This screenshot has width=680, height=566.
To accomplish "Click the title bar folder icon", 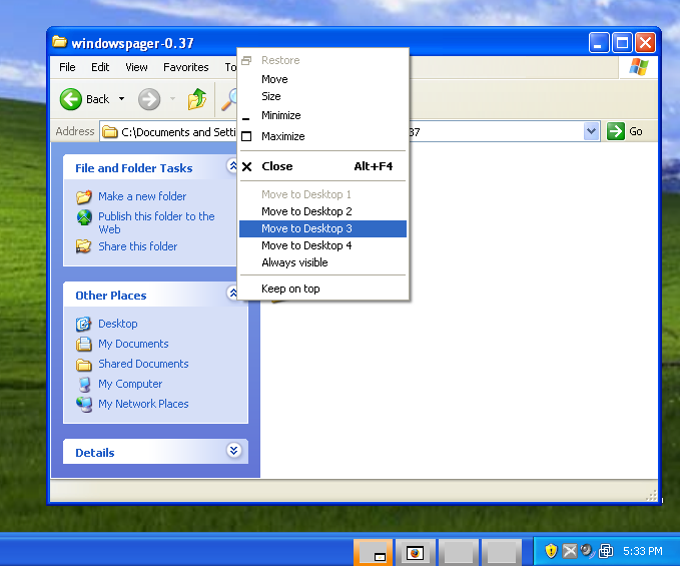I will pyautogui.click(x=59, y=42).
